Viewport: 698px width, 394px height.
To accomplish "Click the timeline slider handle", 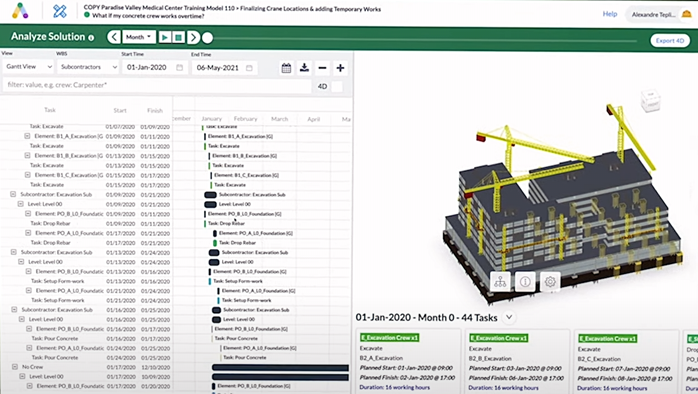I will [207, 38].
